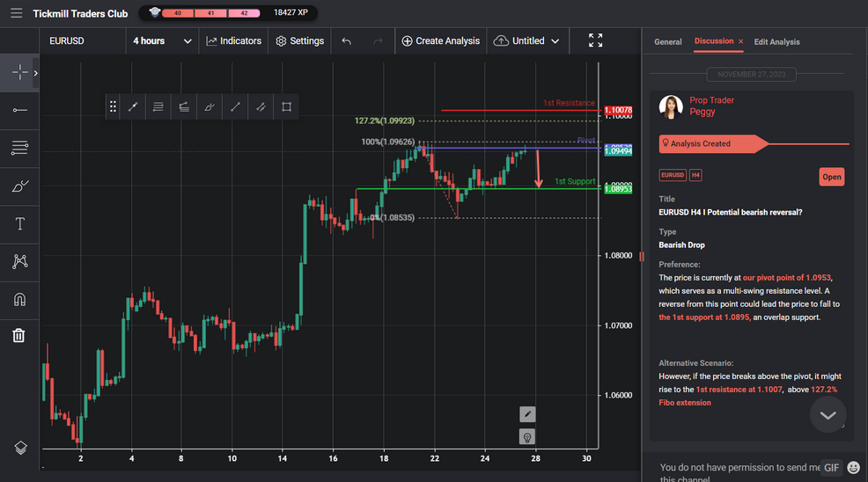Redo the chart action
The image size is (868, 482).
tap(378, 41)
